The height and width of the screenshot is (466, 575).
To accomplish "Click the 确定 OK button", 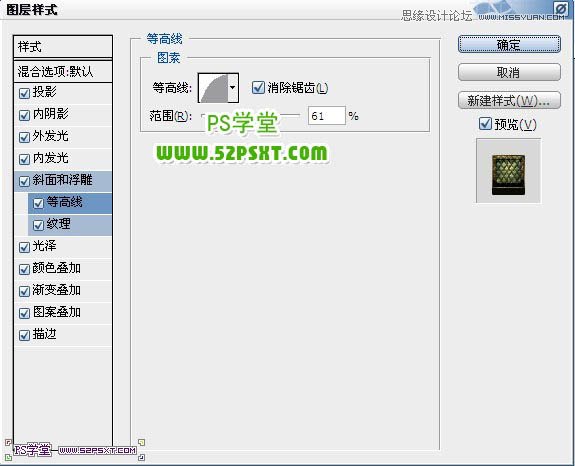I will [509, 44].
